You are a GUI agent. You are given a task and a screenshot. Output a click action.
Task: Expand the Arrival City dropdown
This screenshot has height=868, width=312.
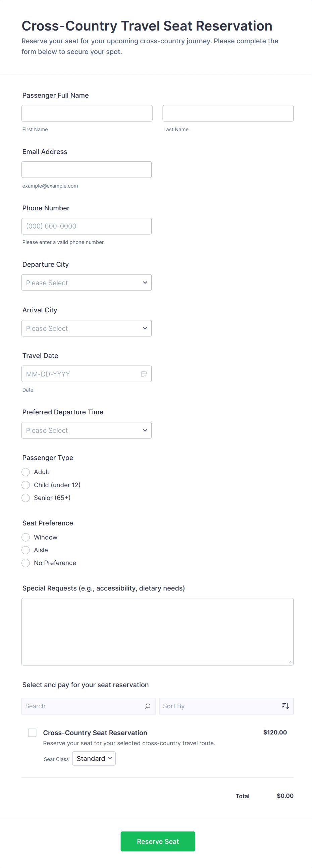click(87, 328)
